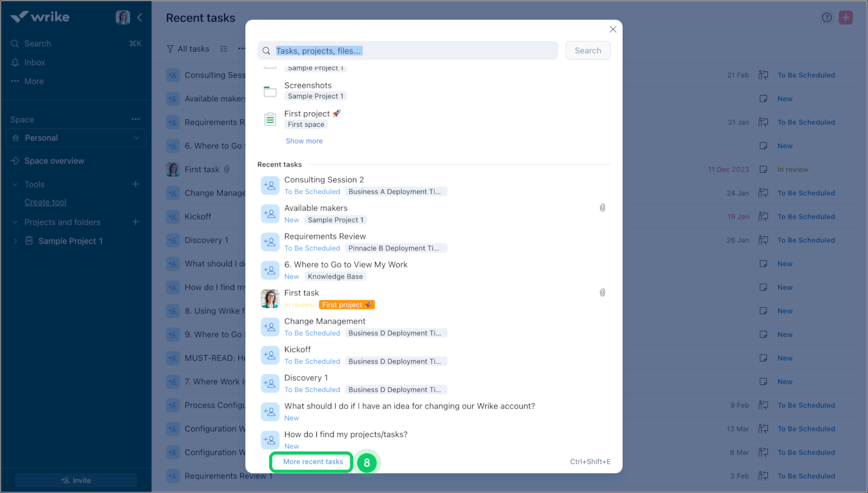Click the assignee icon on Consulting Session 2
This screenshot has width=868, height=493.
click(x=270, y=185)
